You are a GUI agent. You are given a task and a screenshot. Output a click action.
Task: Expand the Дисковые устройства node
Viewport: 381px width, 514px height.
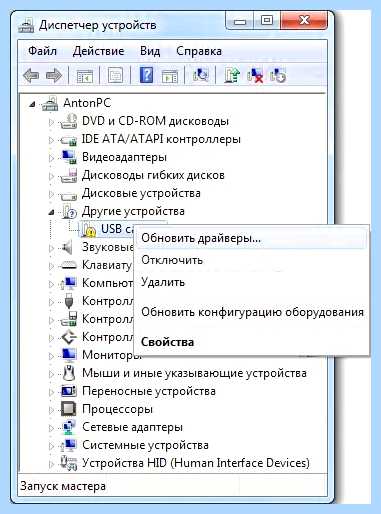tap(51, 195)
